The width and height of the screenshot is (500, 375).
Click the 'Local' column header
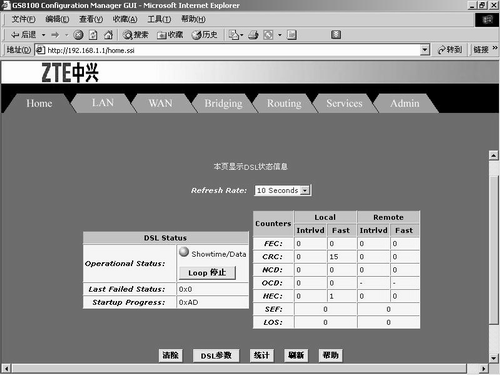[325, 217]
